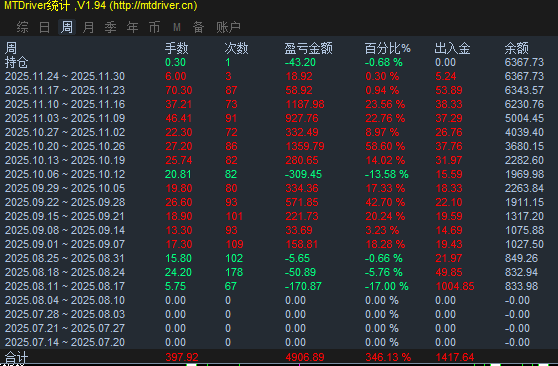Click the -170.87 loss amount

click(x=303, y=286)
